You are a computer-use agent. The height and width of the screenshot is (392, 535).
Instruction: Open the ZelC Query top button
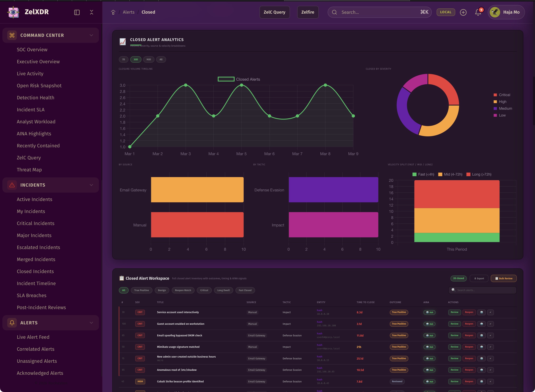coord(274,12)
